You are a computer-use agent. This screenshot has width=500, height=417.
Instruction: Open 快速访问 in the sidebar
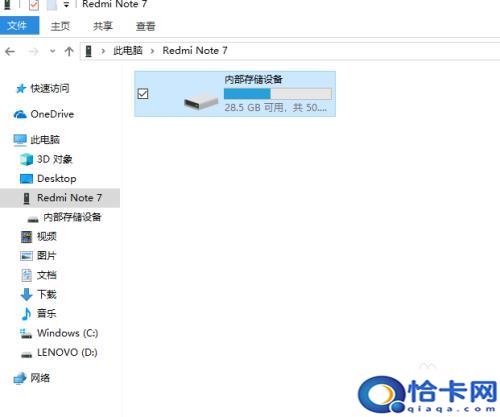50,88
